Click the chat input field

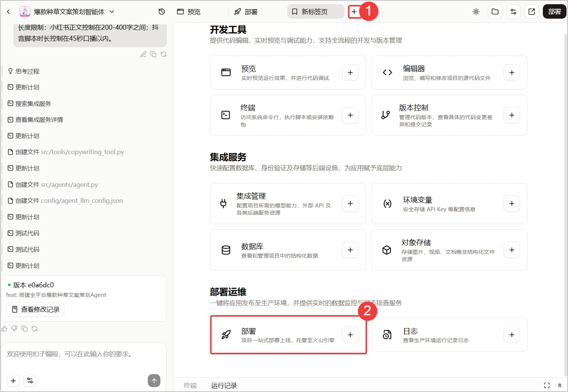pos(84,355)
